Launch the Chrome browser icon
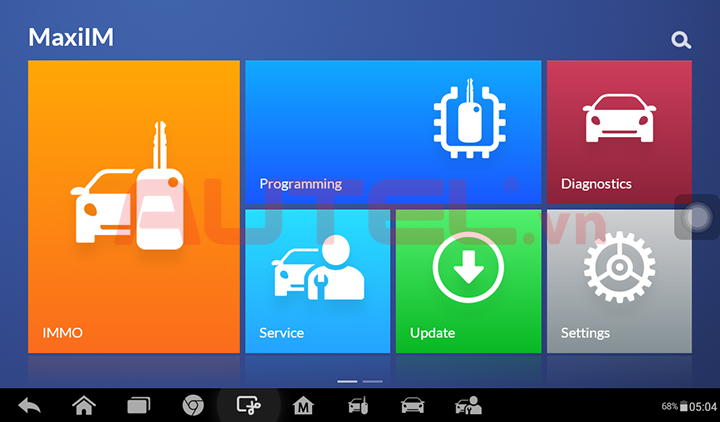This screenshot has height=422, width=720. 193,406
